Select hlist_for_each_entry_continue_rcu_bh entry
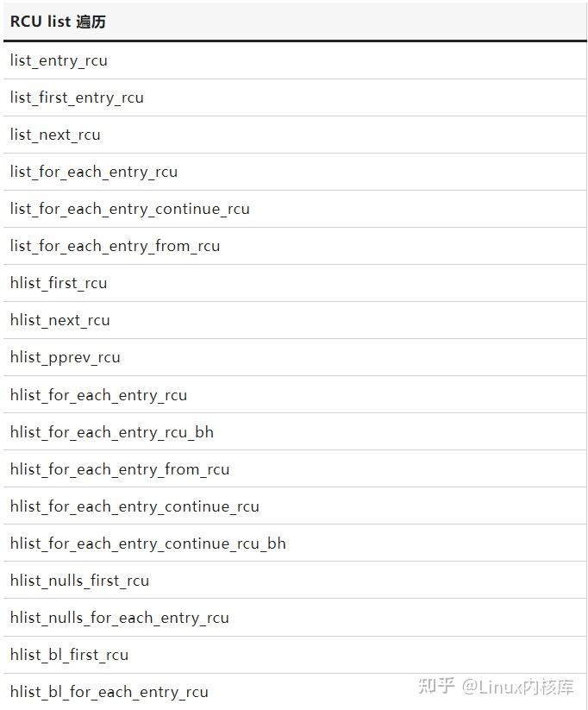The width and height of the screenshot is (588, 710). 147,543
